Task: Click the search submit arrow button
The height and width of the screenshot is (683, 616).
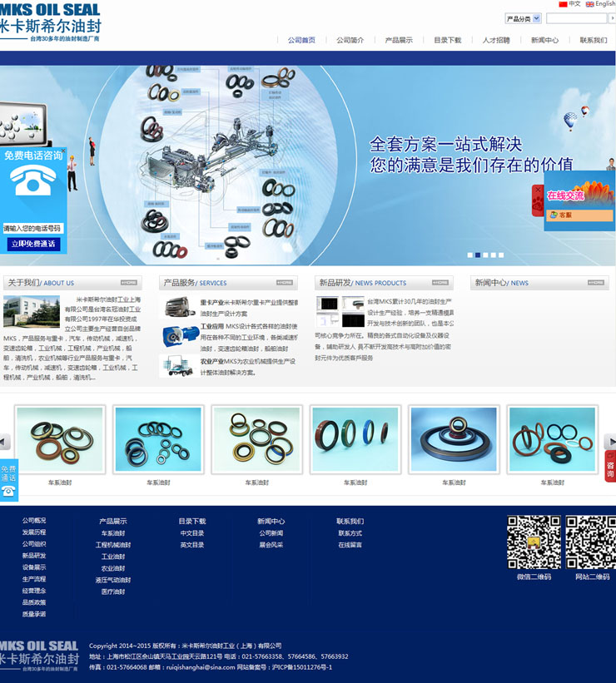Action: (x=612, y=18)
